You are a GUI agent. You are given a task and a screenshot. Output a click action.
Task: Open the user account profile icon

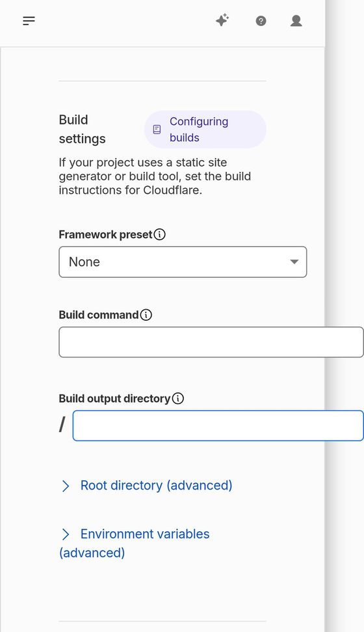coord(296,21)
